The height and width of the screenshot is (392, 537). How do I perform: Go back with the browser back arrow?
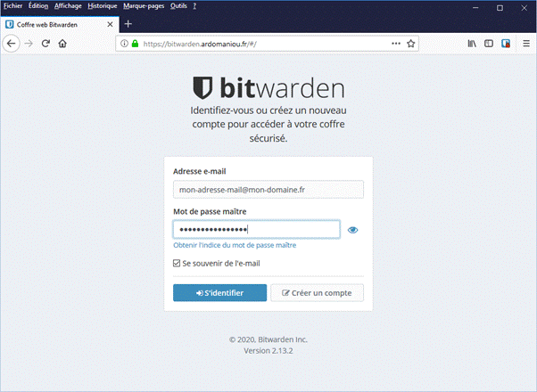tap(12, 44)
